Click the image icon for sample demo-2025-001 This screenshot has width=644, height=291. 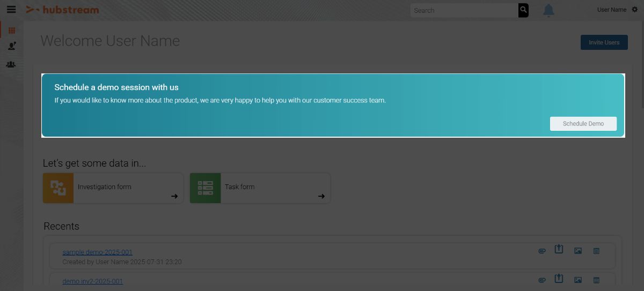tap(578, 251)
